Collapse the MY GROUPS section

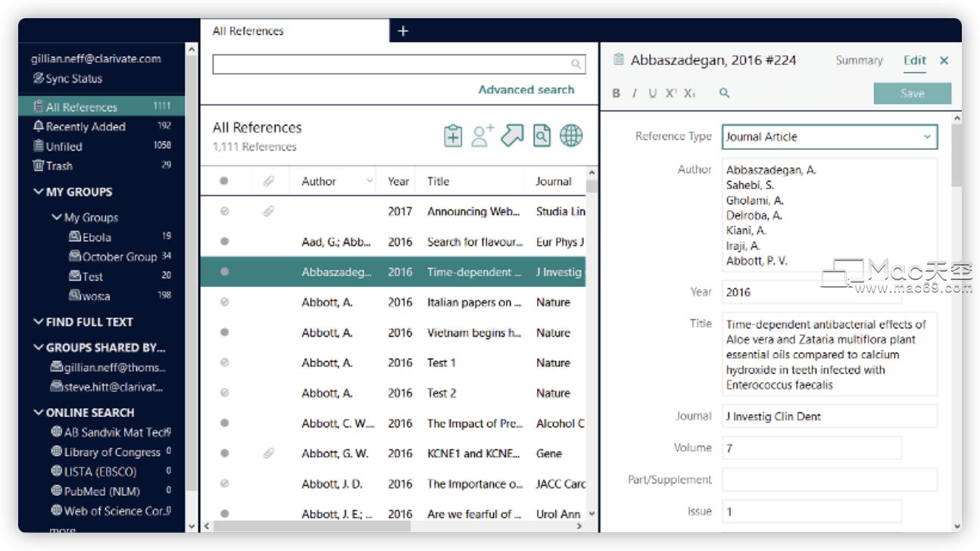click(x=37, y=191)
